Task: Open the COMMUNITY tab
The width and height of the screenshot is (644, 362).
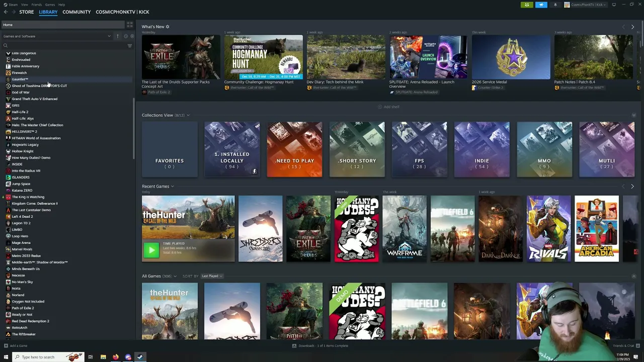Action: pyautogui.click(x=76, y=12)
